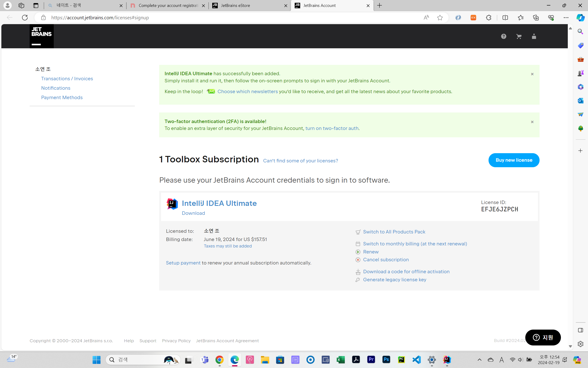Viewport: 588px width, 368px height.
Task: Open browser Collections icon
Action: (536, 17)
